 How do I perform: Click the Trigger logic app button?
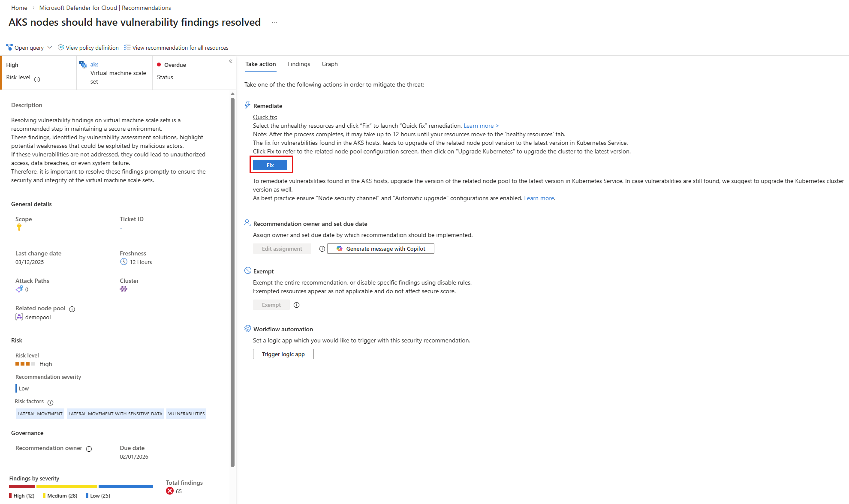point(283,354)
